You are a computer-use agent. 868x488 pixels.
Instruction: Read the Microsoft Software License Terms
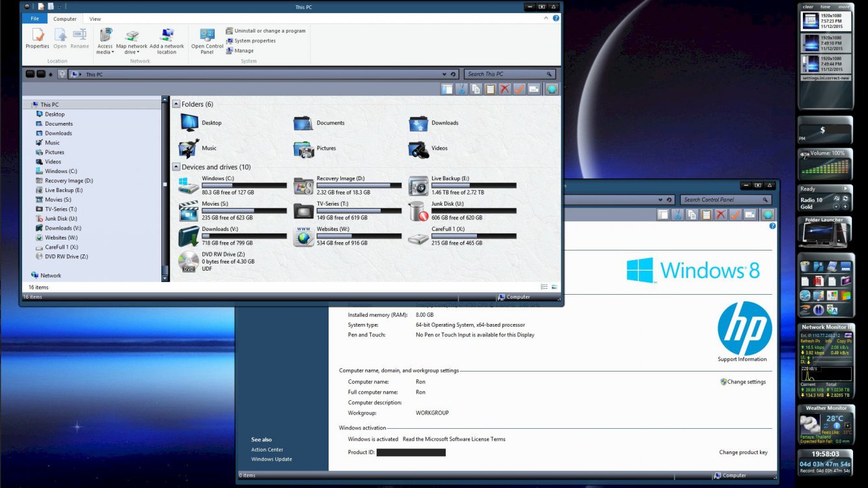tap(454, 439)
